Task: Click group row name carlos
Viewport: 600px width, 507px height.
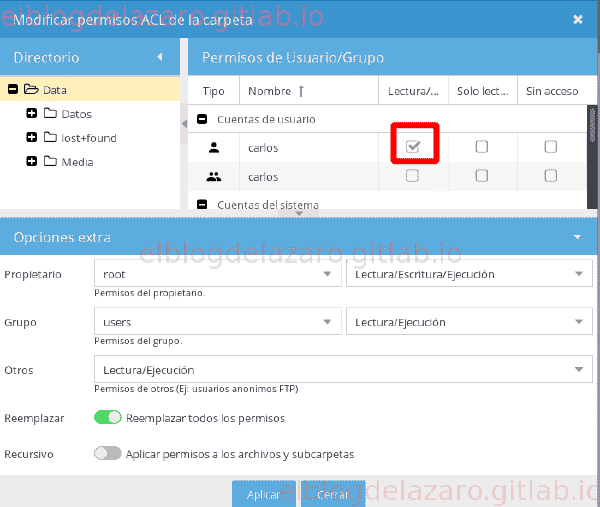Action: (263, 177)
